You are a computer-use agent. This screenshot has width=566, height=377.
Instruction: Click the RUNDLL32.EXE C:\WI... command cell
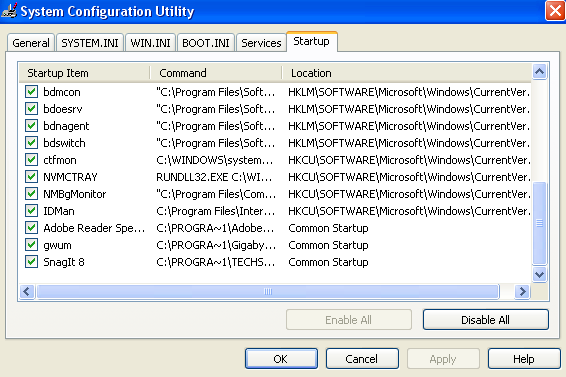[214, 177]
